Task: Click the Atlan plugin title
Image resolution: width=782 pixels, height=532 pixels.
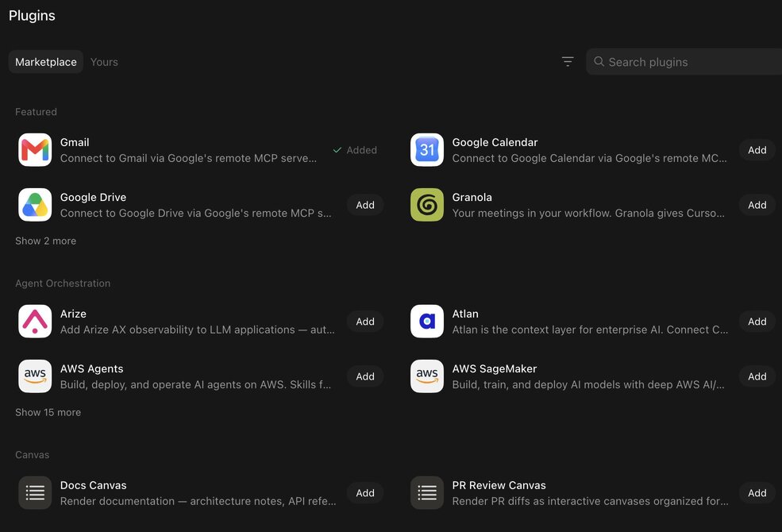Action: point(464,314)
